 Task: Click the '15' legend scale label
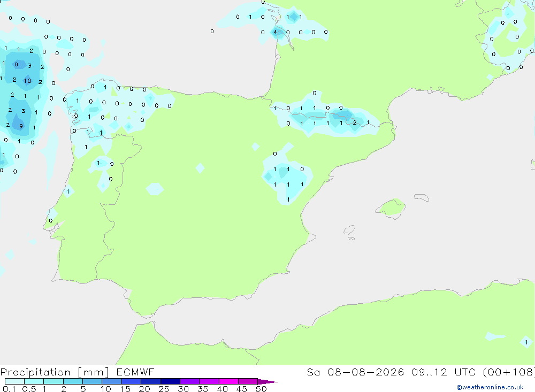click(125, 389)
